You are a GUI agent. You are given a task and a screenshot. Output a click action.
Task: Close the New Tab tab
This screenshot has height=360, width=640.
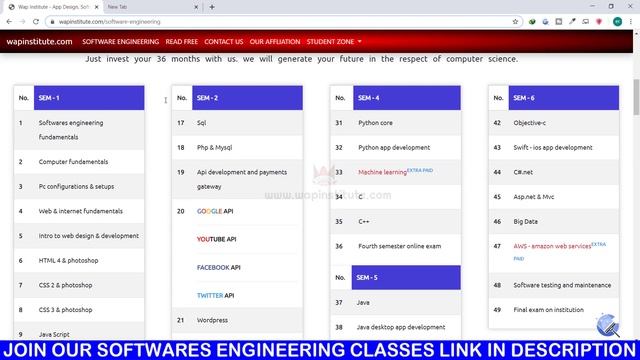point(196,7)
